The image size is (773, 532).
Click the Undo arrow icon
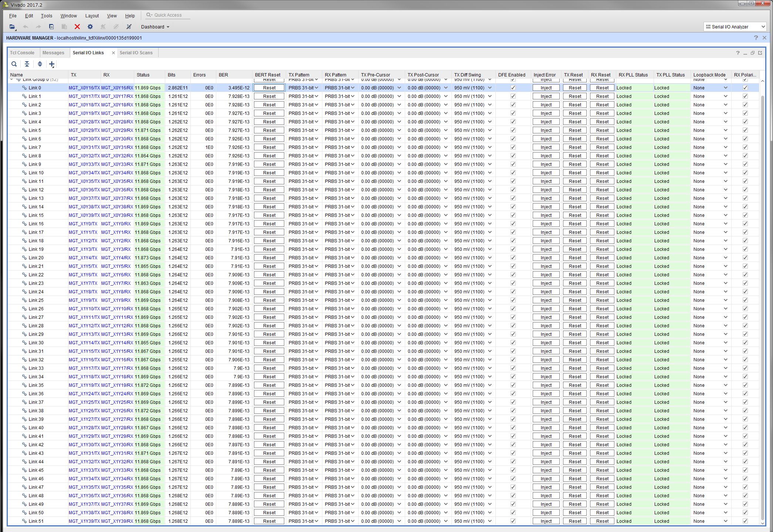coord(26,27)
